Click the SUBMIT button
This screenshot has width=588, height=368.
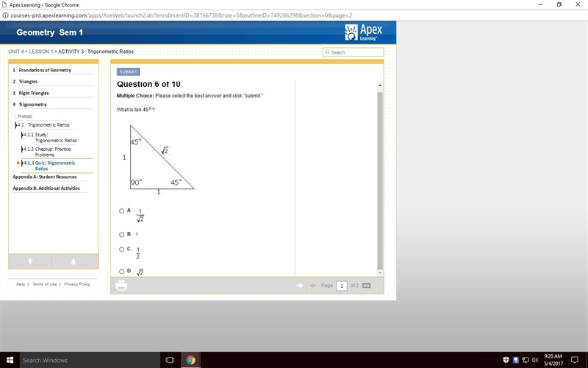(x=128, y=71)
